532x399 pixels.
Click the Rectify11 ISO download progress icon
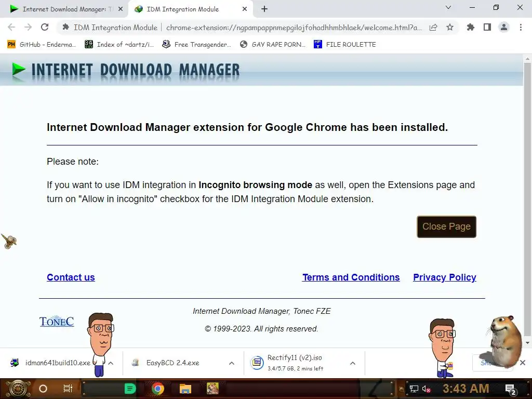[257, 363]
